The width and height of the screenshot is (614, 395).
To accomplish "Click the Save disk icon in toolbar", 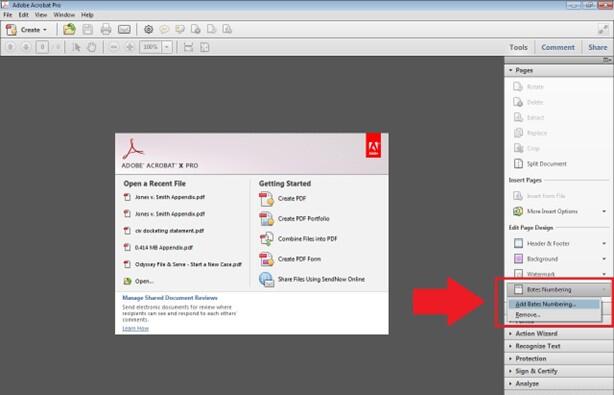I will (x=88, y=29).
